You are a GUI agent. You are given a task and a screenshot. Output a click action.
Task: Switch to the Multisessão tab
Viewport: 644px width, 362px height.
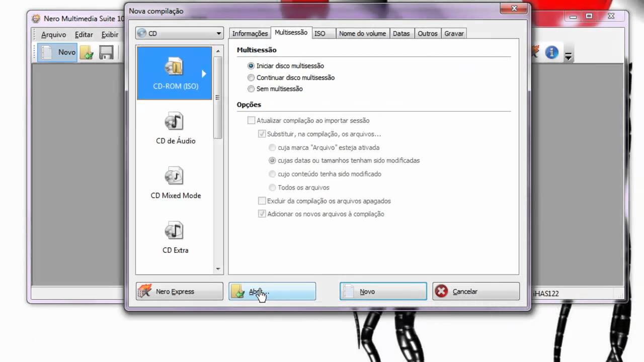[291, 33]
